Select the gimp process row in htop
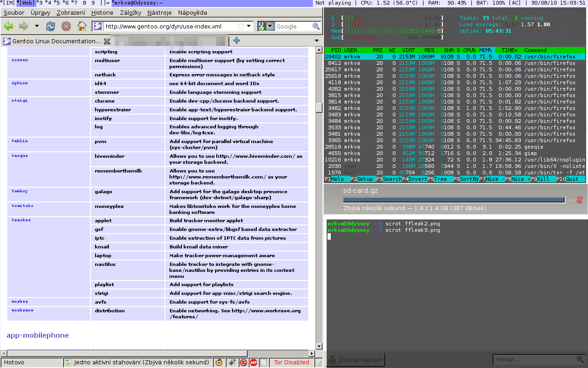 pos(455,153)
